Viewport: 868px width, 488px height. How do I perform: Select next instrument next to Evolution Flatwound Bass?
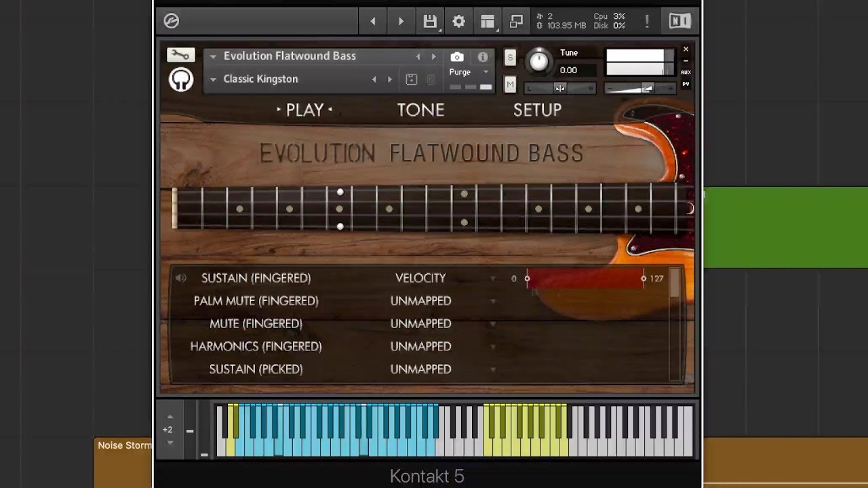(x=434, y=57)
